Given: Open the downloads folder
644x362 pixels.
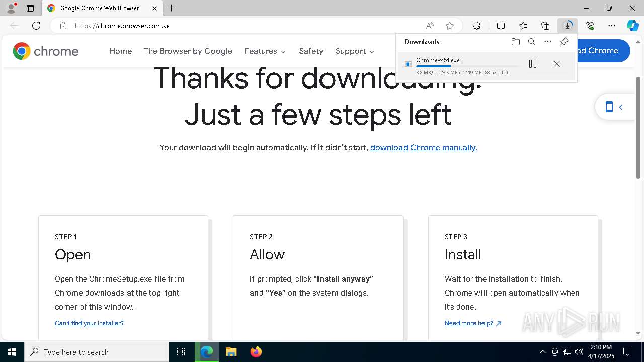Looking at the screenshot, I should pyautogui.click(x=516, y=42).
